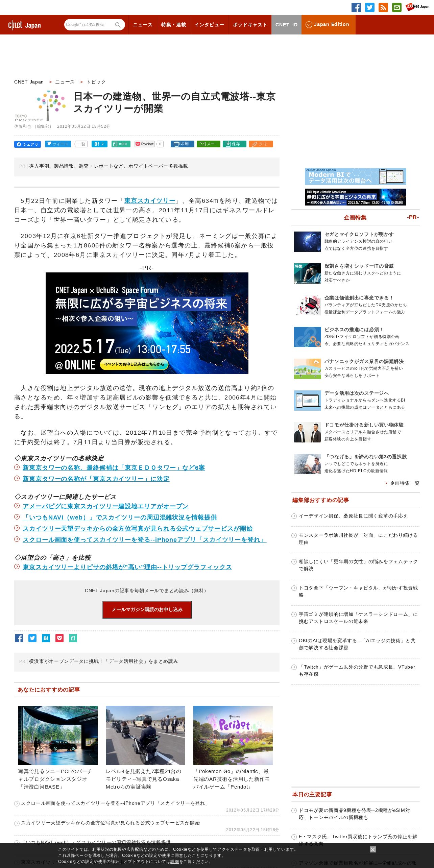Image resolution: width=434 pixels, height=868 pixels.
Task: Open the Niantic Peridot article thumbnail
Action: 233,735
